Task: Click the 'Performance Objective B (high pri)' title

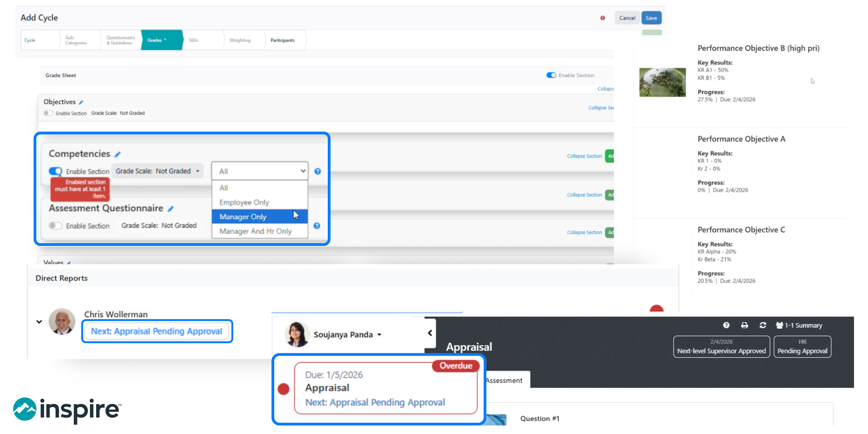Action: point(758,48)
